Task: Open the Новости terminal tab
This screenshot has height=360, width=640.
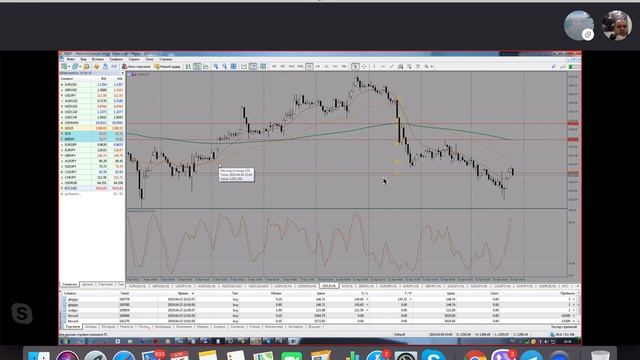Action: click(127, 327)
